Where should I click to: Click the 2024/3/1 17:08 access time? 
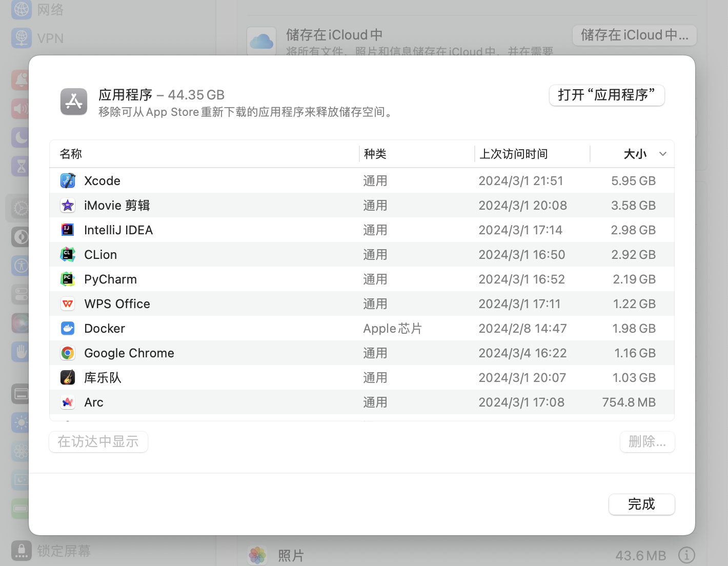point(521,402)
